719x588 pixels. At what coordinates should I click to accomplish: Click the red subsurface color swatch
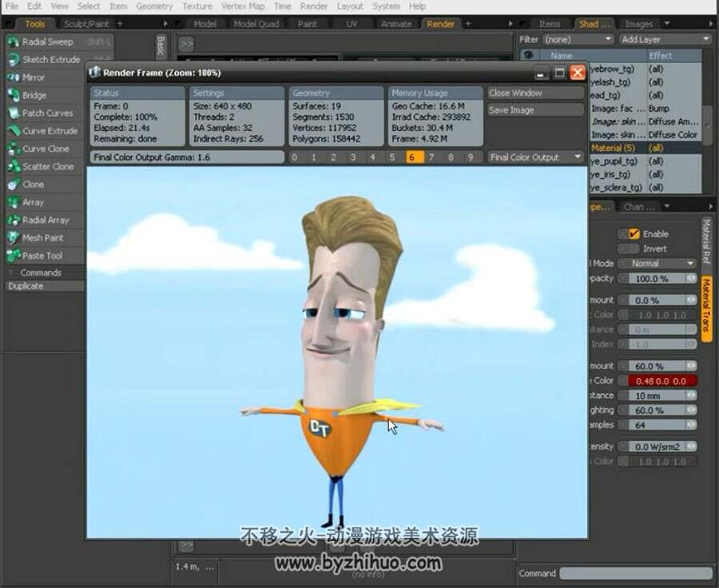pos(662,381)
